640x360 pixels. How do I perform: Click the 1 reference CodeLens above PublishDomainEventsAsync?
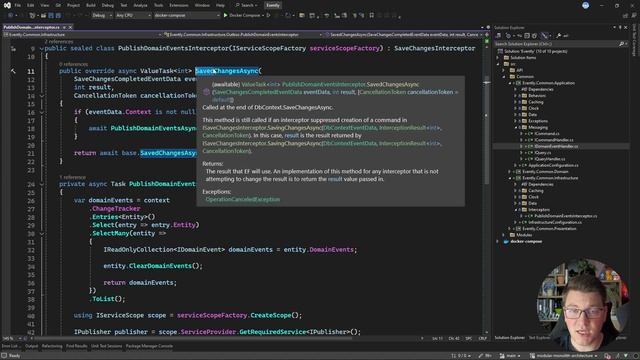72,177
